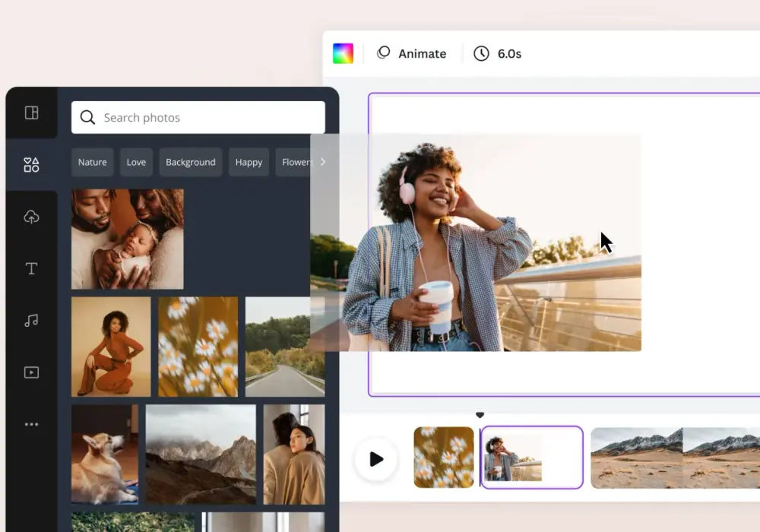This screenshot has width=760, height=532.
Task: Select the woman in orange outfit photo
Action: [x=111, y=347]
